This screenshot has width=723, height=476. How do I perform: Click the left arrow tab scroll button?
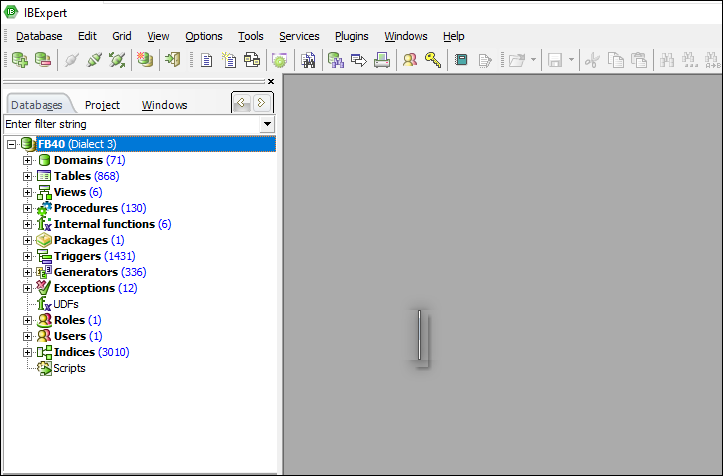[x=242, y=103]
